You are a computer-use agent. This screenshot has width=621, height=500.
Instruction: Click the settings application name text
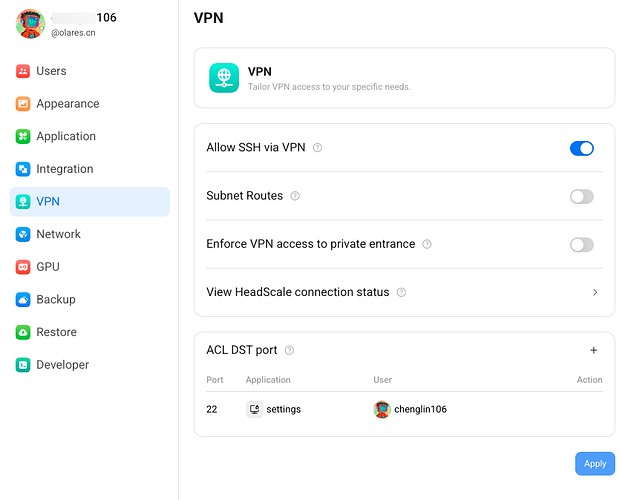(284, 409)
